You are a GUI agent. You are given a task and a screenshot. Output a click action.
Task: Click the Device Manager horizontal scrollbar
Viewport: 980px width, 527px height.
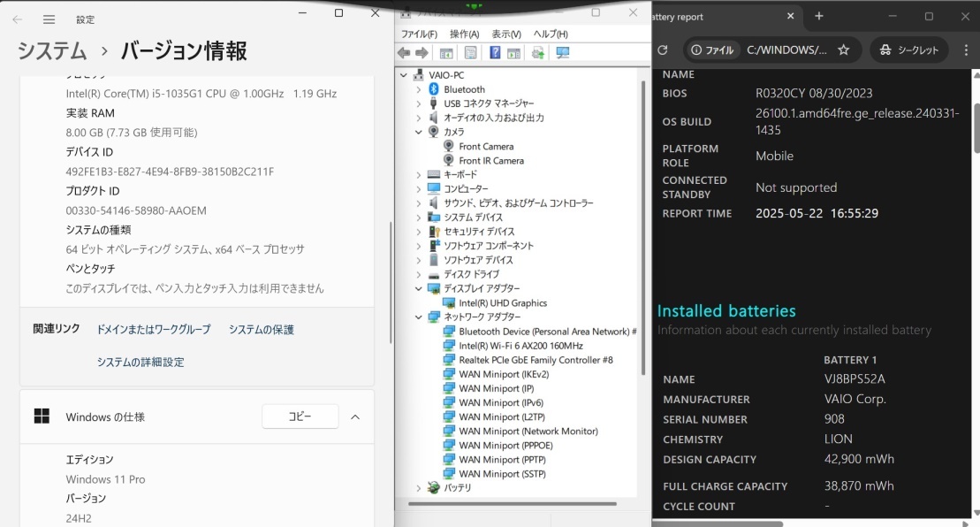(513, 503)
